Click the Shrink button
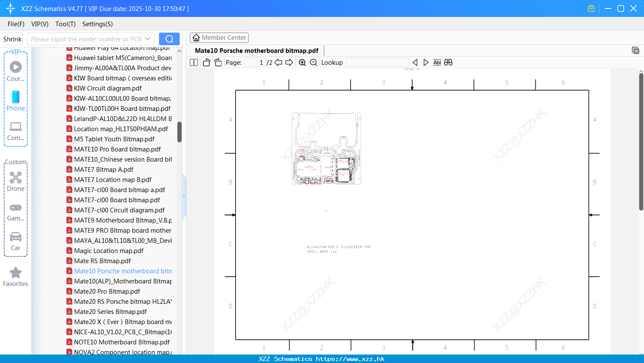Viewport: 644px width, 363px height. (x=13, y=39)
